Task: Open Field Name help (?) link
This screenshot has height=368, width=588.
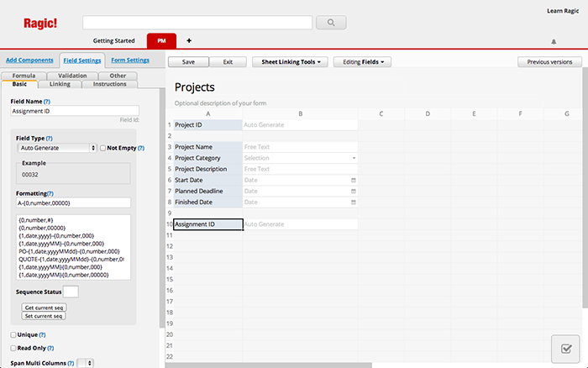Action: (x=47, y=102)
